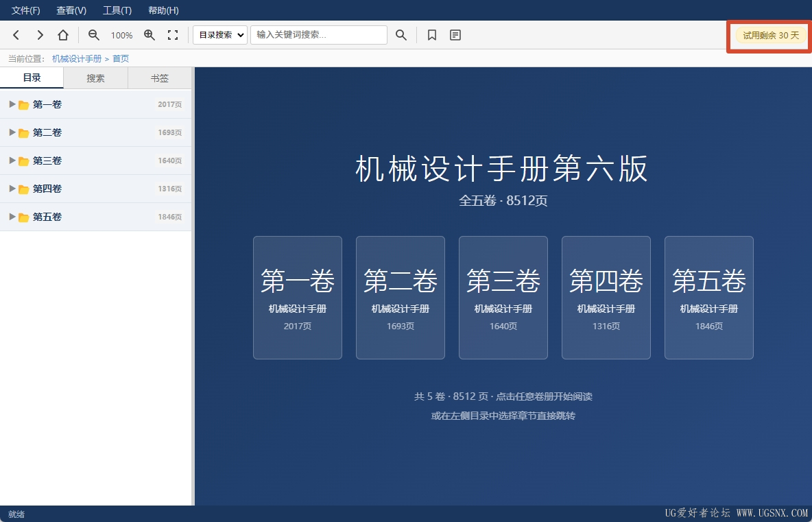Zoom out with the minus magnifier icon
Screen dimensions: 812x522
click(x=94, y=35)
